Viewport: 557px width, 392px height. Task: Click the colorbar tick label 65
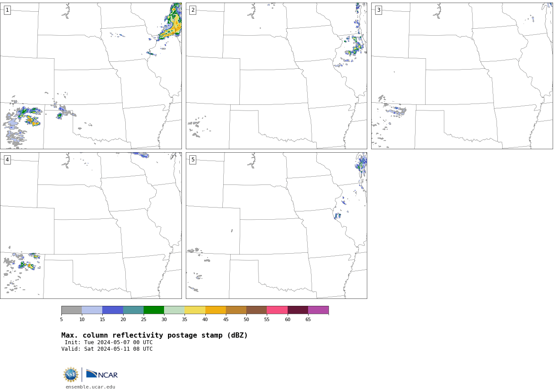pos(308,320)
